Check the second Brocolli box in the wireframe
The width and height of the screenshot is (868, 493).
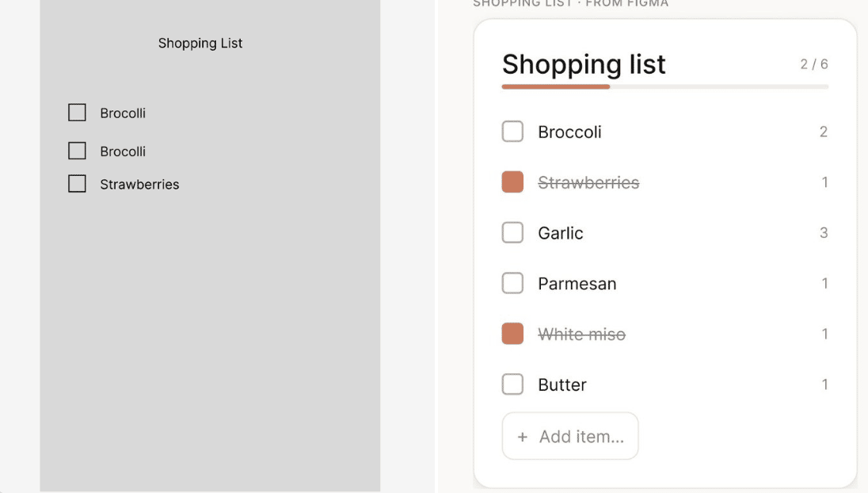77,151
